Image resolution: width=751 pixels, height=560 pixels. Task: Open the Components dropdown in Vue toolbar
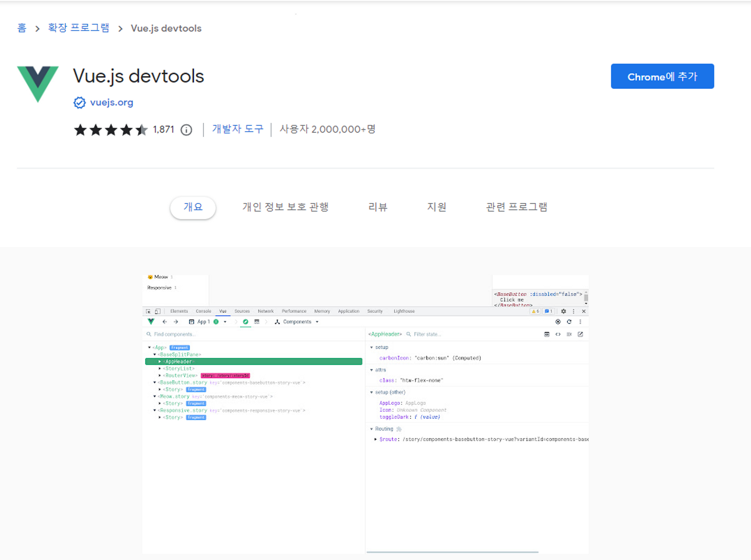(x=297, y=322)
